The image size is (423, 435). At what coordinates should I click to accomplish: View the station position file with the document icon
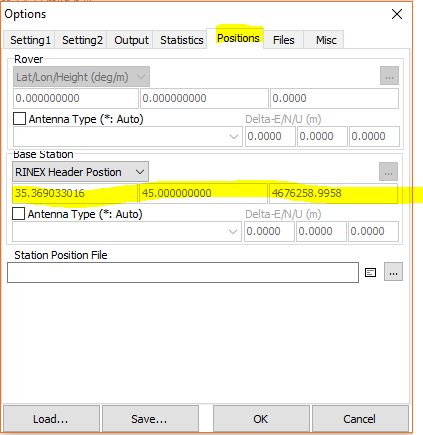tap(370, 273)
